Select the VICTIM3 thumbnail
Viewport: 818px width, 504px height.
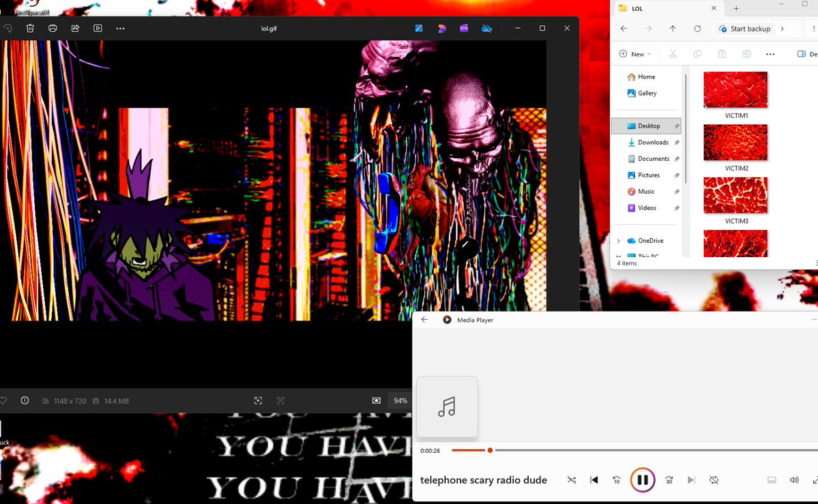735,195
